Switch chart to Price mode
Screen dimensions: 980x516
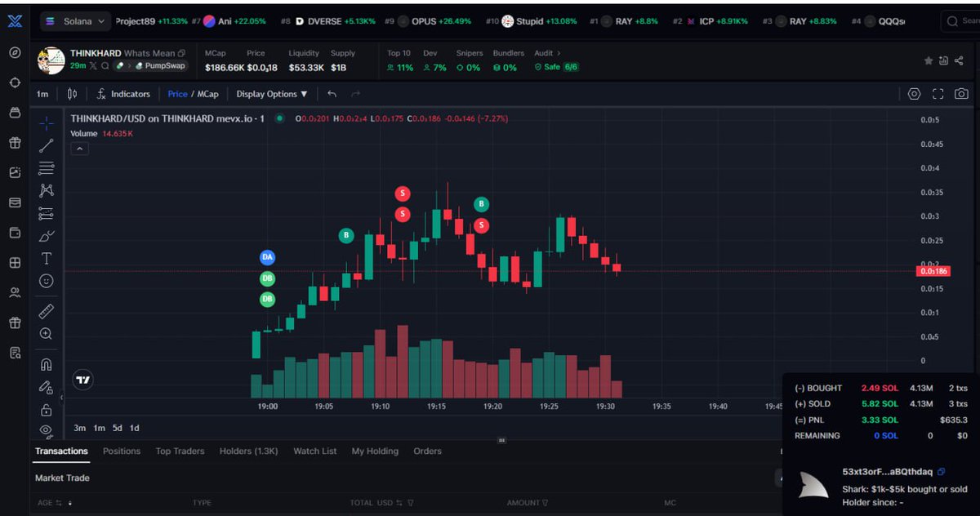(177, 94)
